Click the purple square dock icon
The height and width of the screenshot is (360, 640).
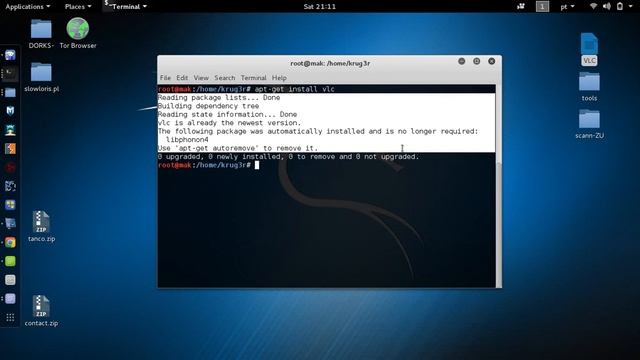click(x=10, y=299)
